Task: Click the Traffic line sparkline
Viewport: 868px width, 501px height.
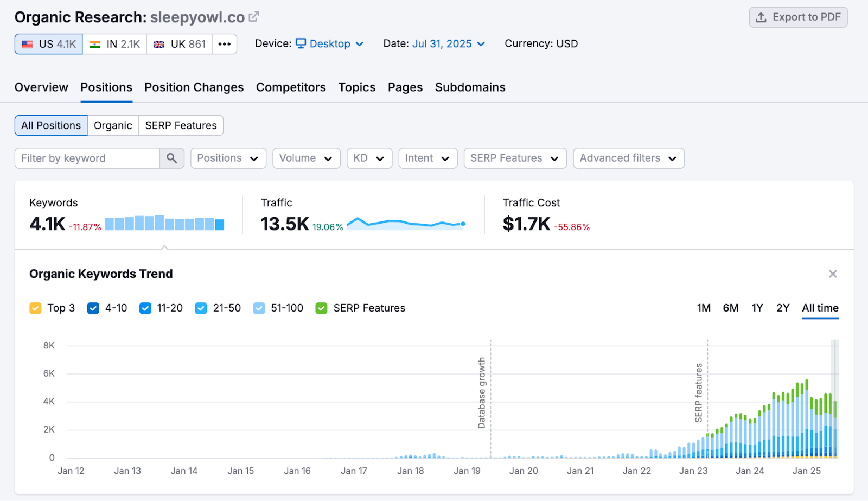Action: [406, 223]
